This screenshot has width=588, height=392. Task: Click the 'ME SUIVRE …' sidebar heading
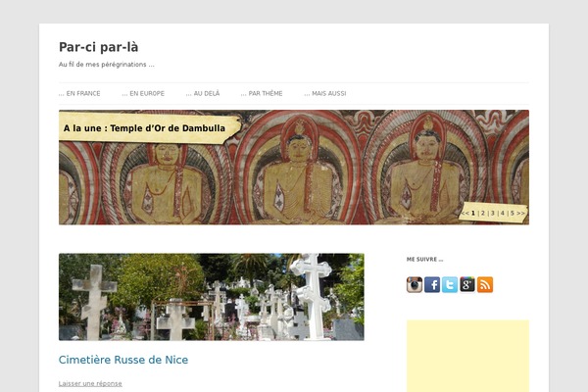click(425, 259)
